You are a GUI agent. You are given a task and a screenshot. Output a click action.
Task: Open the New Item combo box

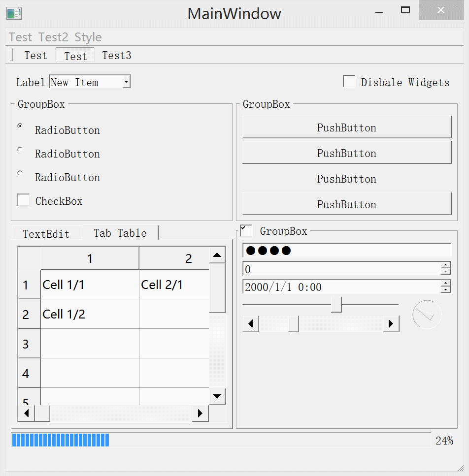90,82
